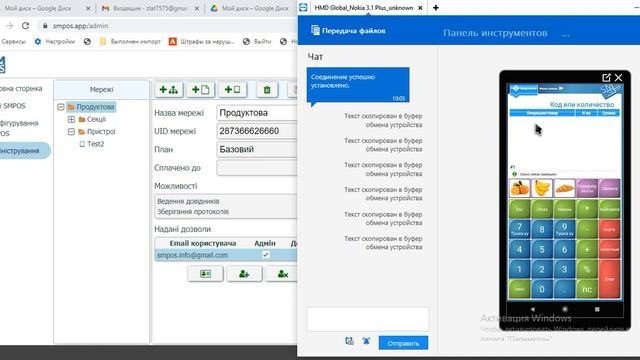Add a new section with the document-plus icon
The width and height of the screenshot is (640, 360).
200,90
